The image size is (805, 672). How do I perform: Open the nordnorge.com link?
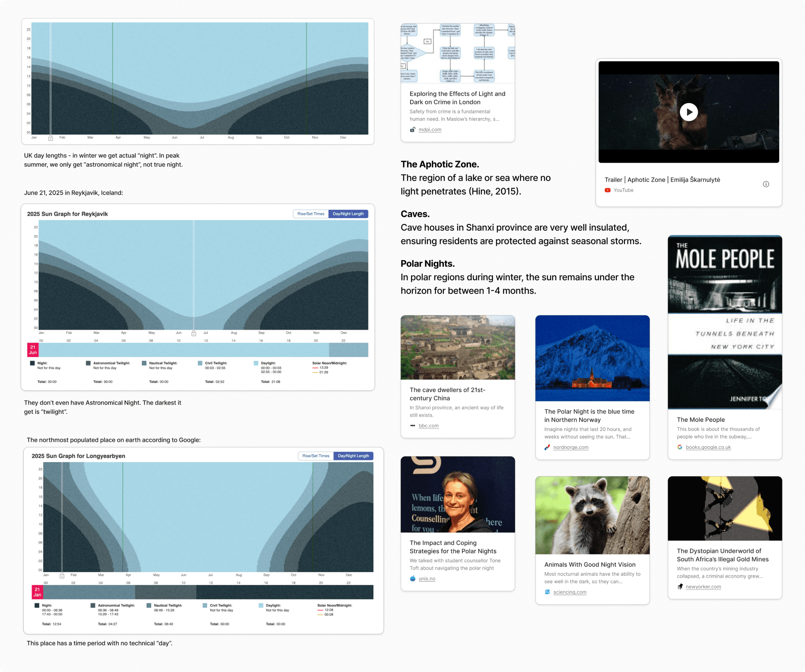click(570, 447)
